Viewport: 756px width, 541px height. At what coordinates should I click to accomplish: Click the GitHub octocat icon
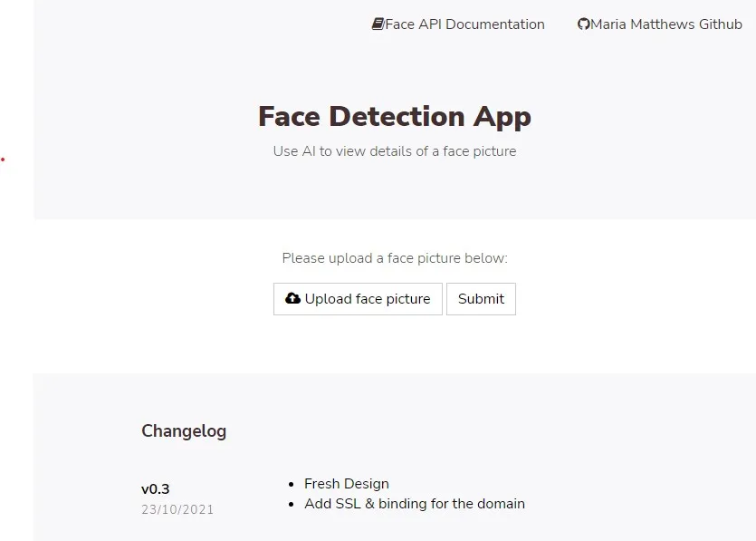click(583, 24)
